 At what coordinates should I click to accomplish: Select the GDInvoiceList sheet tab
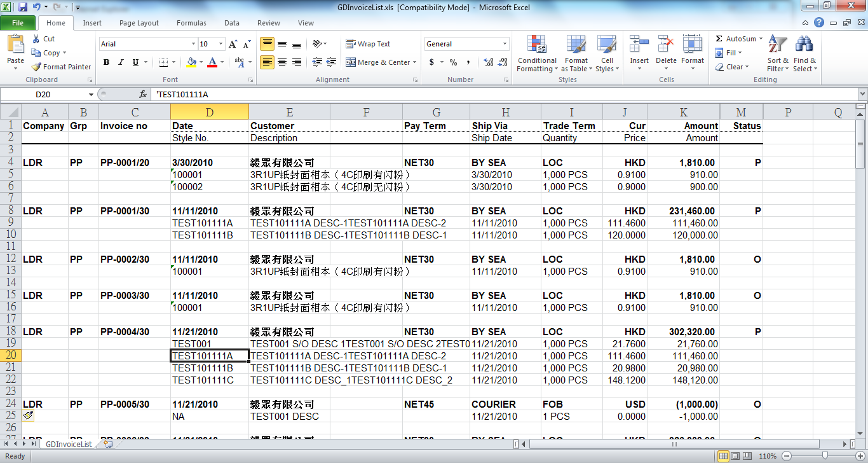point(69,444)
